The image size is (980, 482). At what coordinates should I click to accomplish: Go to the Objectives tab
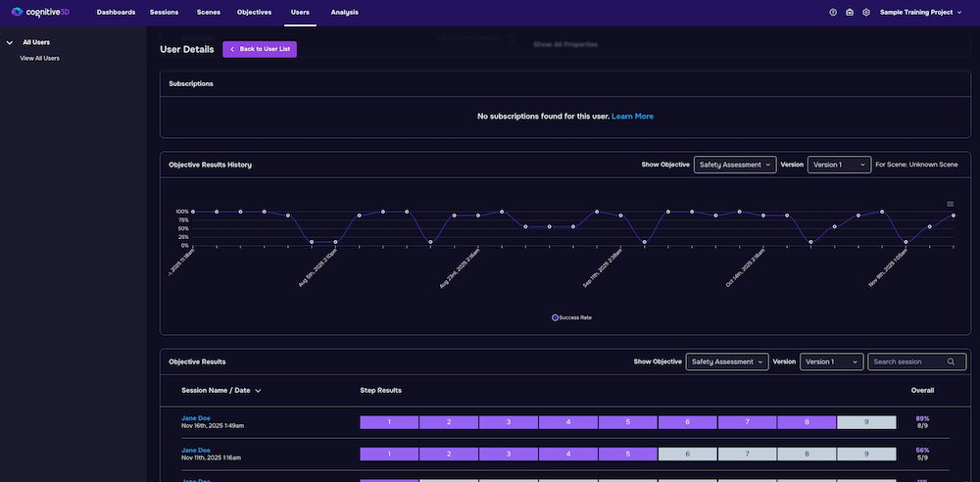tap(254, 12)
